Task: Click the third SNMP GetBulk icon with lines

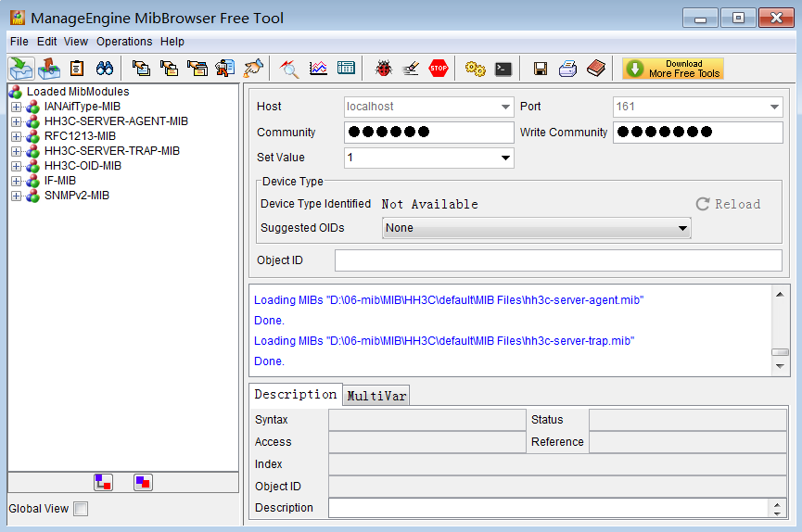Action: pyautogui.click(x=197, y=68)
